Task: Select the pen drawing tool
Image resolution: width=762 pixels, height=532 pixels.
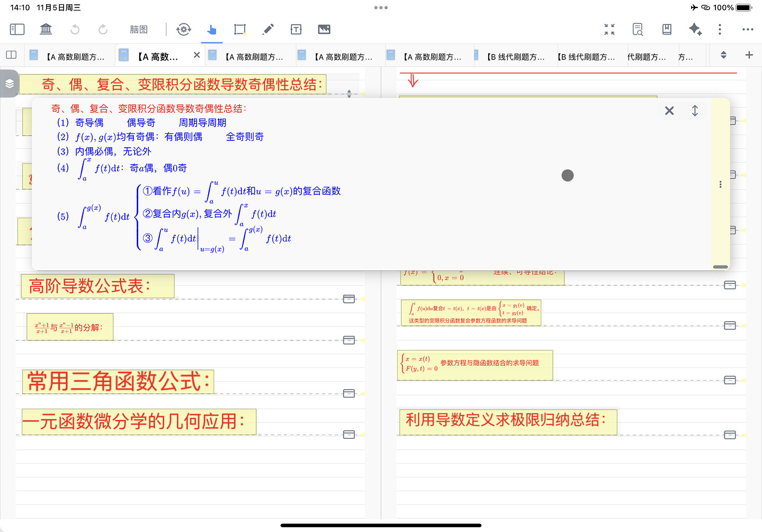Action: tap(268, 30)
